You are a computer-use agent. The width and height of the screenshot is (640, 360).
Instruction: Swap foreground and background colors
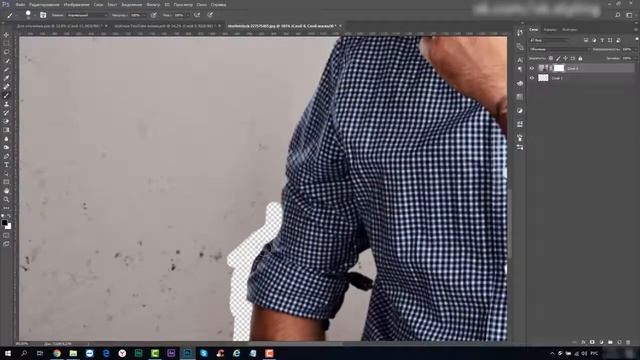[x=9, y=216]
